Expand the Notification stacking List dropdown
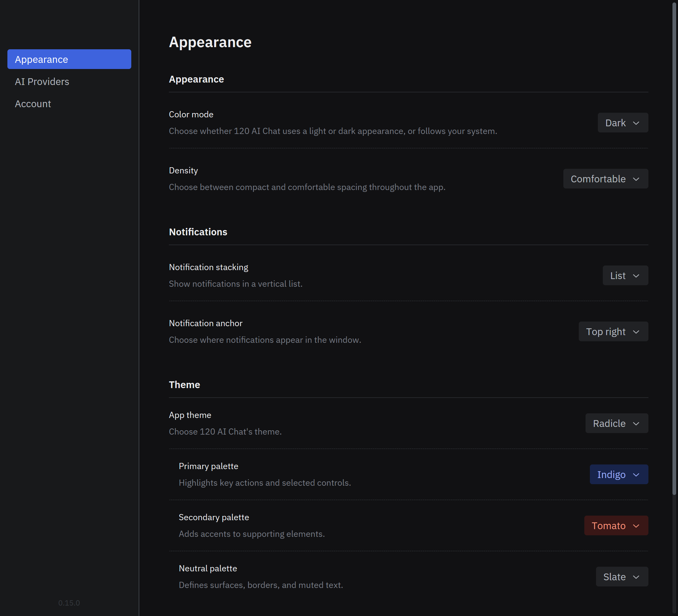Viewport: 678px width, 616px height. [x=625, y=276]
